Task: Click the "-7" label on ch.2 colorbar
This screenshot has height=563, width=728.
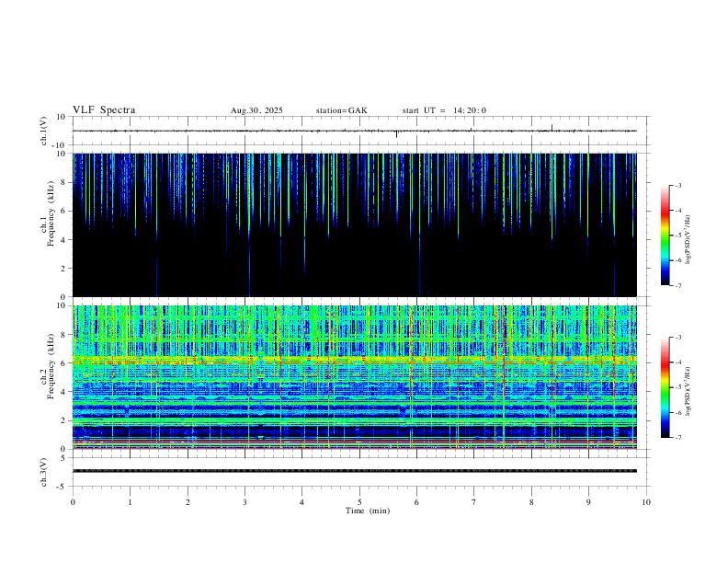Action: click(677, 437)
